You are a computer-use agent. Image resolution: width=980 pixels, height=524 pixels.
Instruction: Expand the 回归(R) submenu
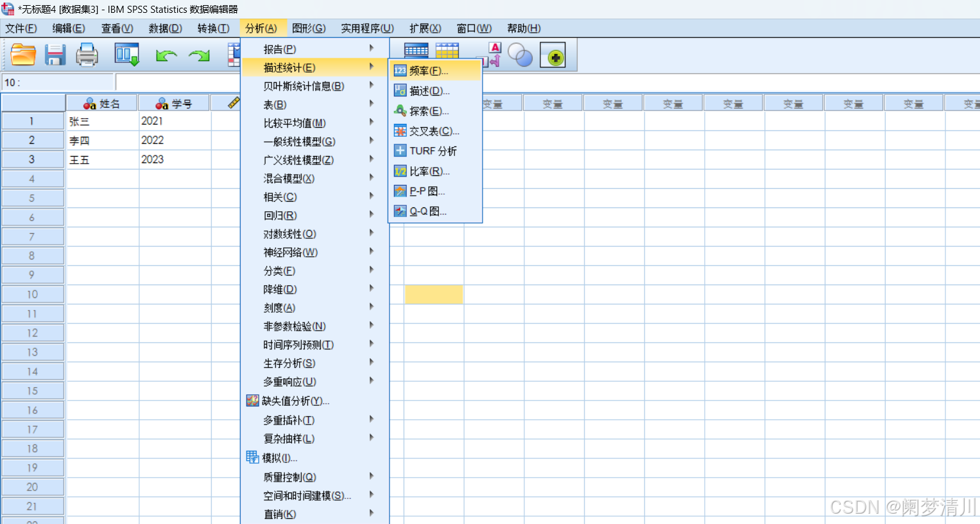point(314,215)
